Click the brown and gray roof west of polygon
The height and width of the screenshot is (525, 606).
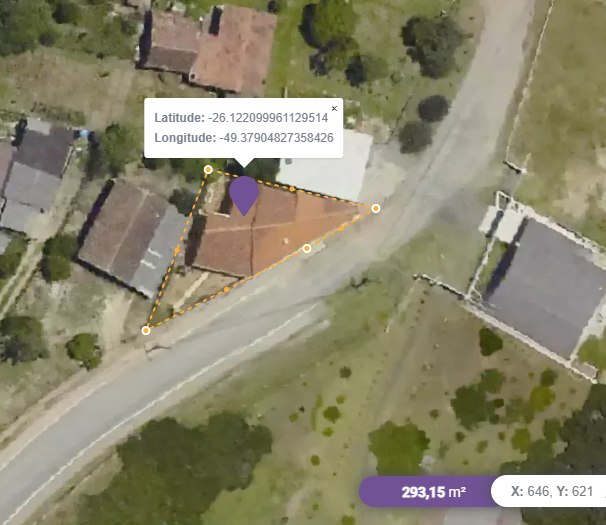[x=133, y=238]
